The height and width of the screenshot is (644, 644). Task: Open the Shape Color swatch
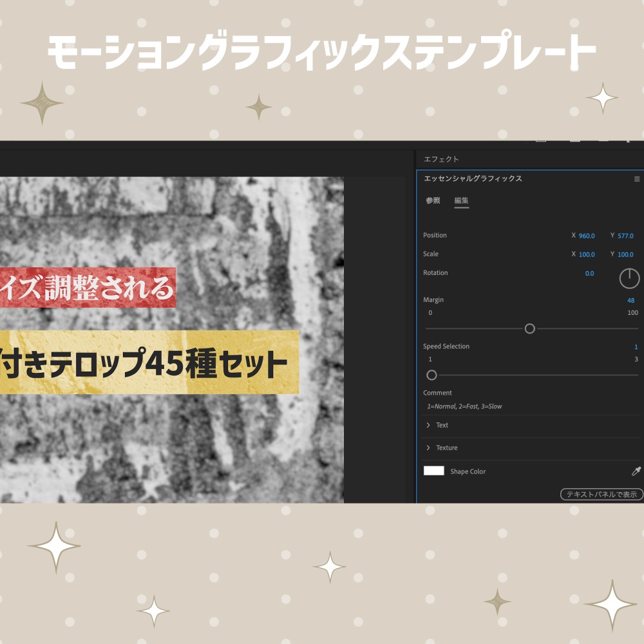click(x=435, y=471)
